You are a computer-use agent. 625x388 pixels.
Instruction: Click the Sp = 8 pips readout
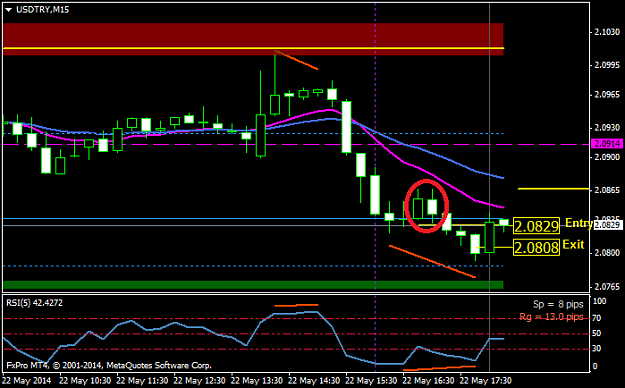[558, 305]
